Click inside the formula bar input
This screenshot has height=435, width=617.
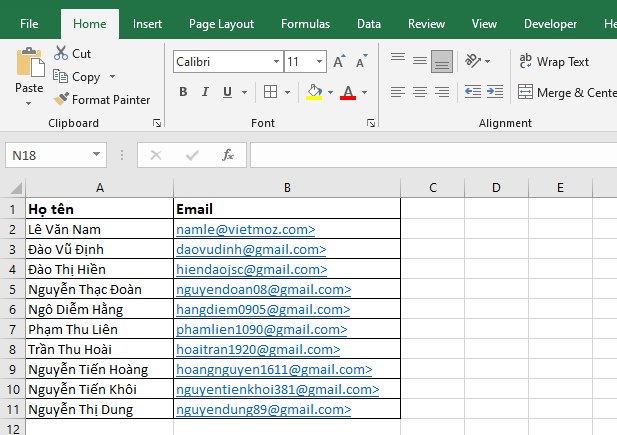point(430,155)
